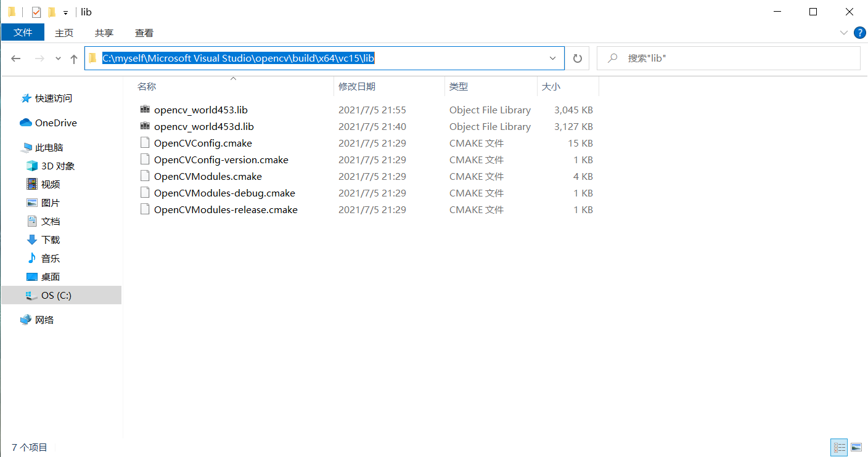Click the OpenCVConfig-version.cmake file icon
The height and width of the screenshot is (457, 868).
(x=145, y=160)
